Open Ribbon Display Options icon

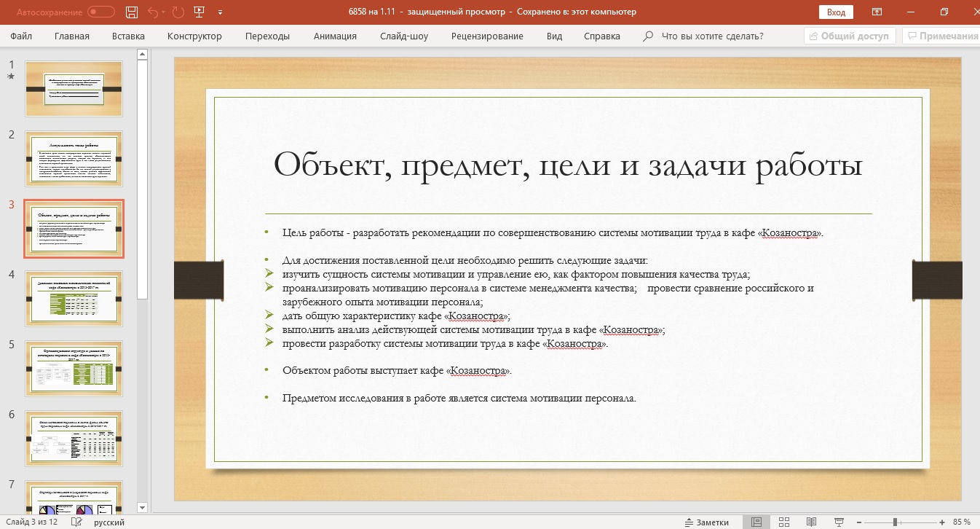[877, 12]
